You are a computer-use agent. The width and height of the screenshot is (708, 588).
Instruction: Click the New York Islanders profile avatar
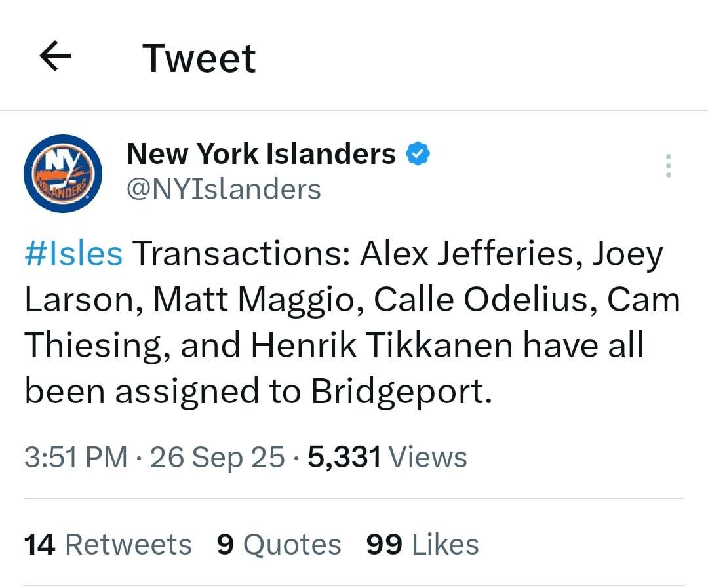pyautogui.click(x=63, y=173)
